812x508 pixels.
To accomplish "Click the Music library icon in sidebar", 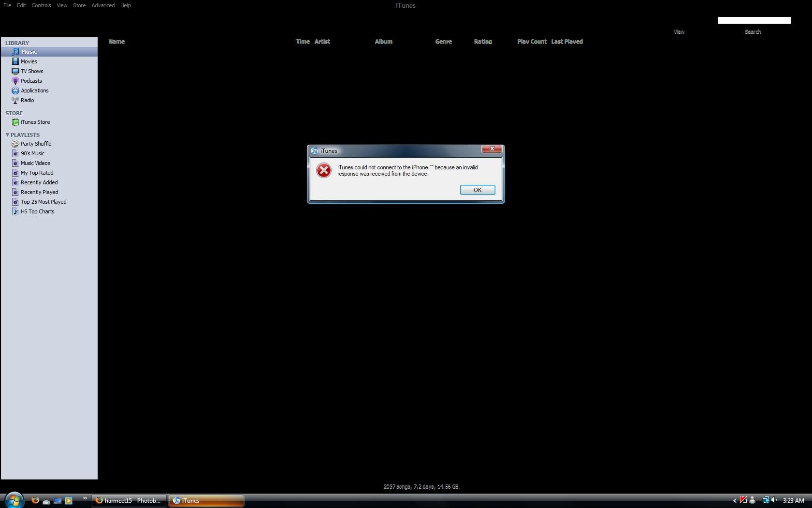I will 15,52.
